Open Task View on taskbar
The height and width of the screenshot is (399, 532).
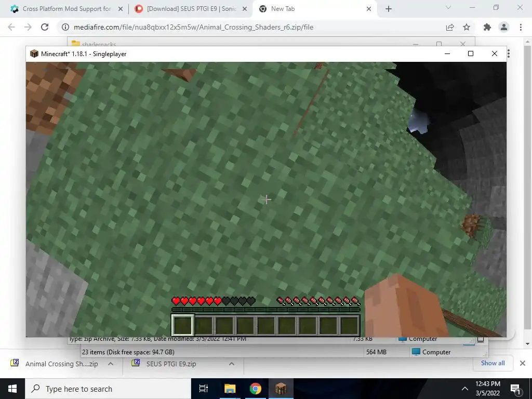(x=204, y=389)
